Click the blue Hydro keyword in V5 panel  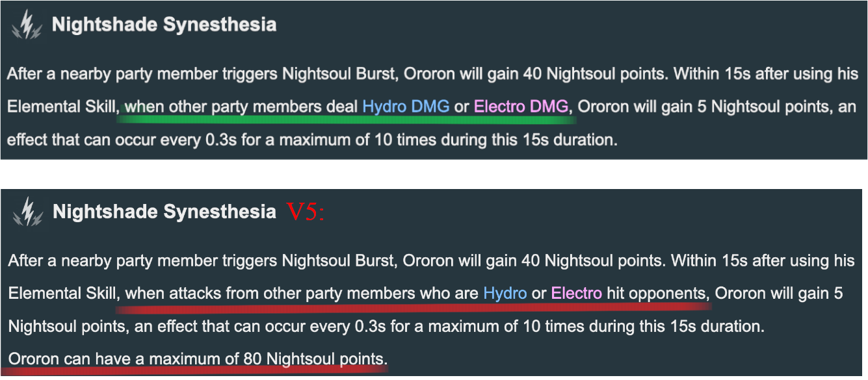[x=505, y=294]
